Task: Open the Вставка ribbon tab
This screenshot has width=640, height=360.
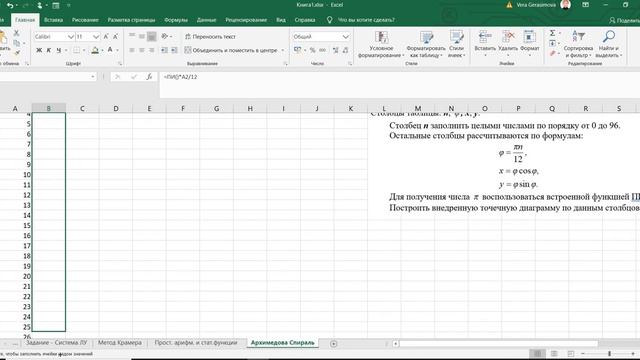Action: (x=53, y=20)
